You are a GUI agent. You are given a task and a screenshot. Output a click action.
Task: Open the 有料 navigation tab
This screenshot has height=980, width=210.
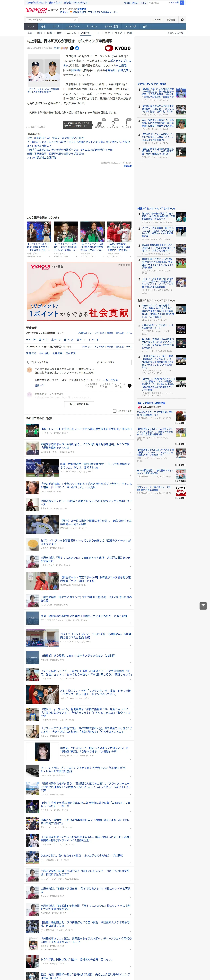click(x=145, y=27)
